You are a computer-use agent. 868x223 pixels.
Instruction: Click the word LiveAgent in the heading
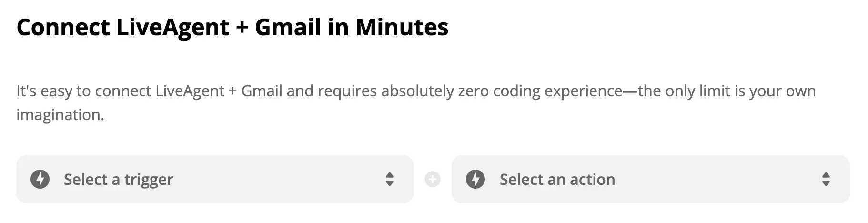tap(173, 27)
